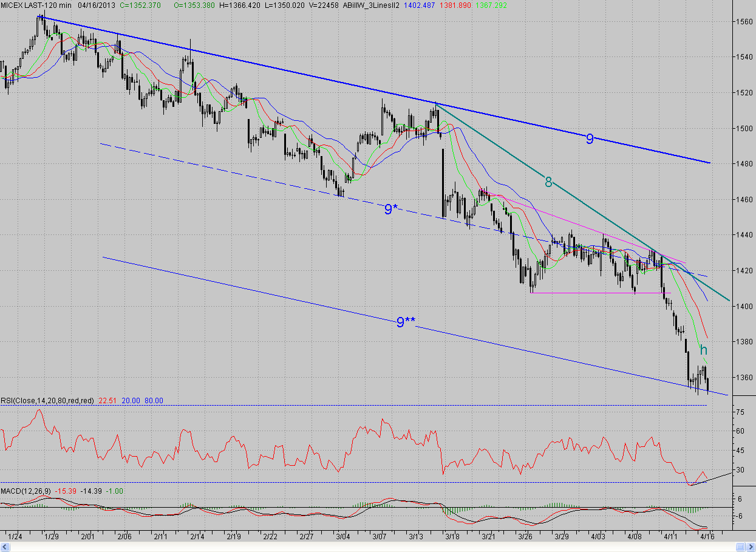Image resolution: width=756 pixels, height=552 pixels.
Task: Click the teal "h" annotation
Action: (x=703, y=350)
